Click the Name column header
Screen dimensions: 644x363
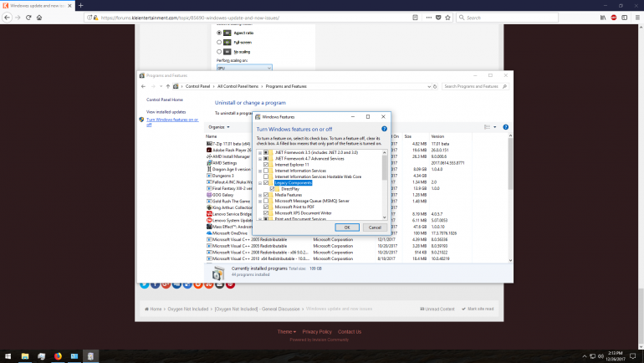click(212, 136)
